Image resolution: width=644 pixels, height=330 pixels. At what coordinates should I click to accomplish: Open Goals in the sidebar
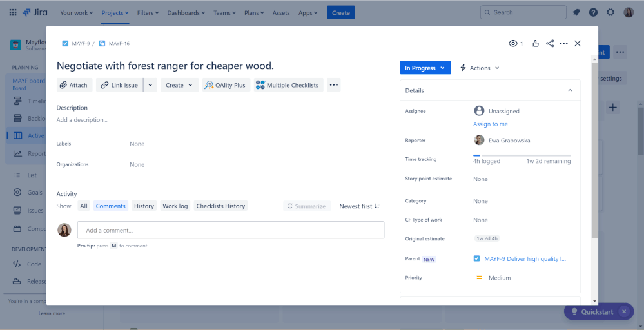pyautogui.click(x=28, y=192)
